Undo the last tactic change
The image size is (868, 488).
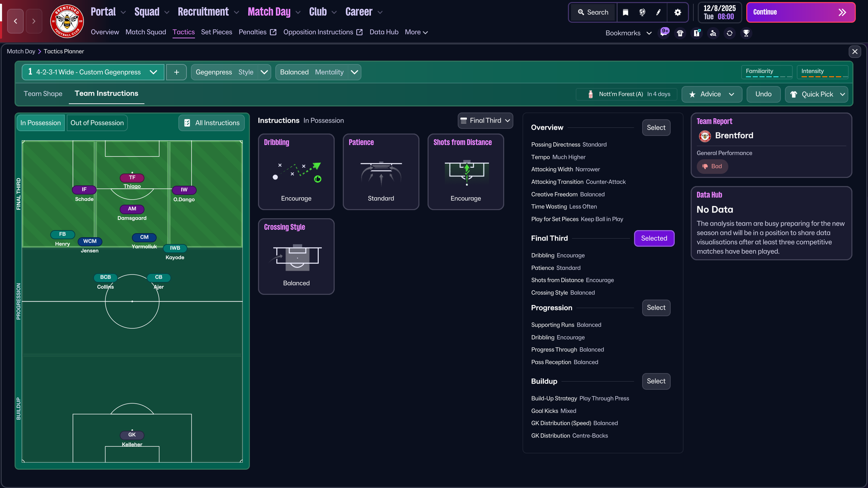(763, 94)
